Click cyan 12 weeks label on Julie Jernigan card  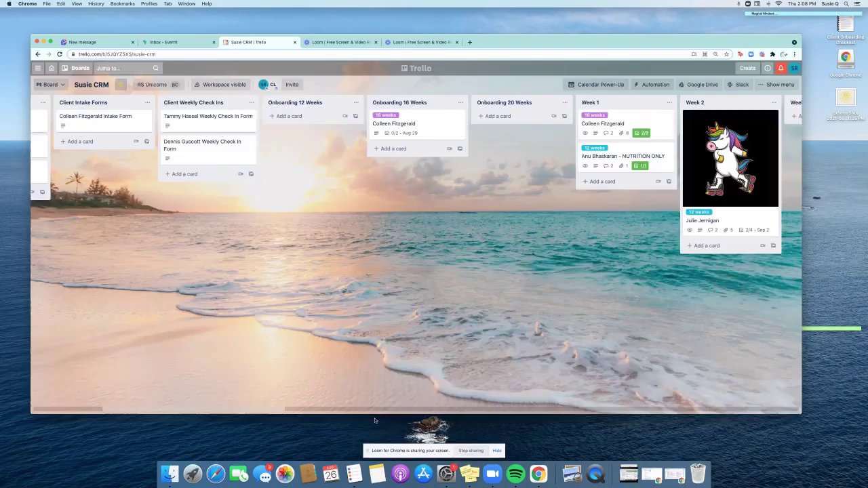click(x=698, y=212)
